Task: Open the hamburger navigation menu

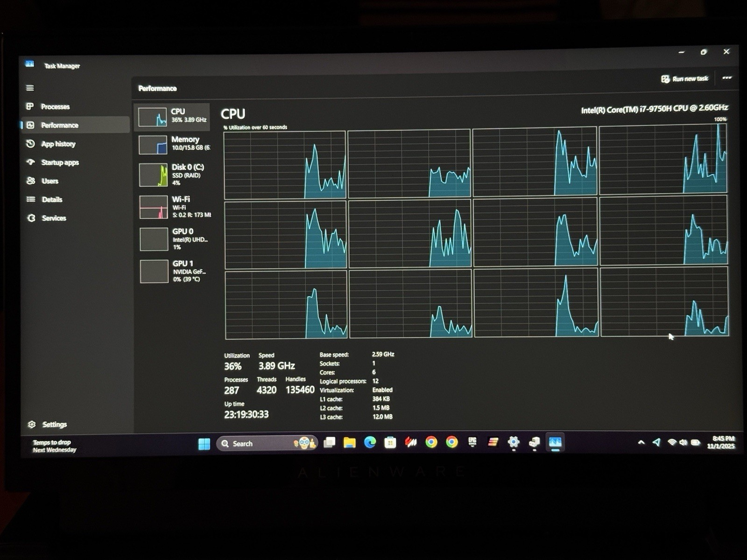Action: pyautogui.click(x=30, y=88)
